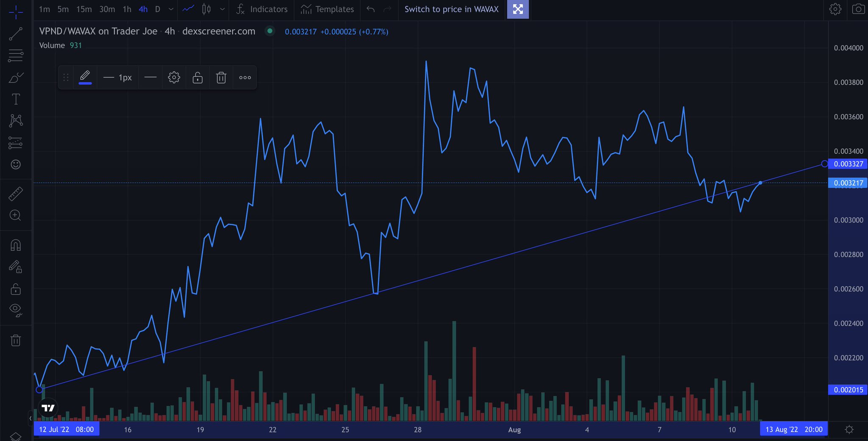868x441 pixels.
Task: Activate the zoom in tool
Action: pos(16,216)
